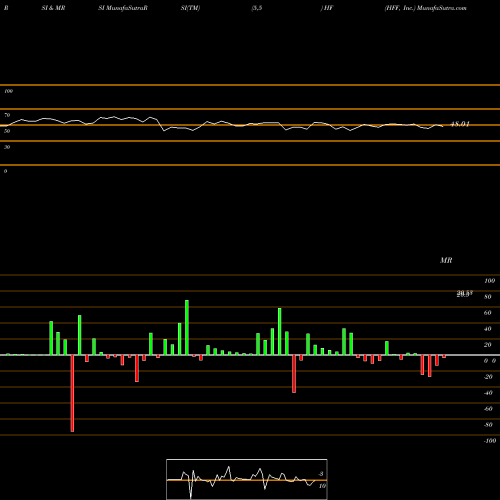The height and width of the screenshot is (500, 500).
Task: Click MR axis label -60
Action: click(x=488, y=409)
